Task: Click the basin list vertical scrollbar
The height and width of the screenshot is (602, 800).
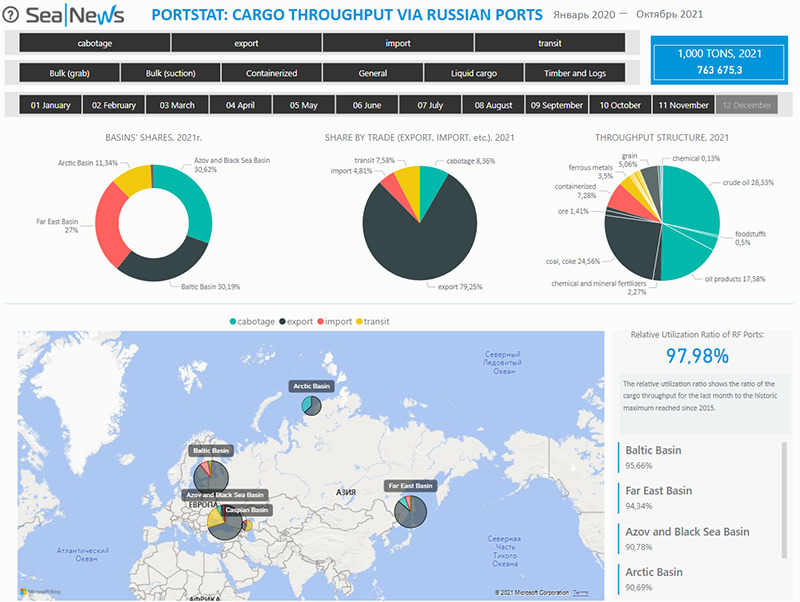Action: pos(784,500)
